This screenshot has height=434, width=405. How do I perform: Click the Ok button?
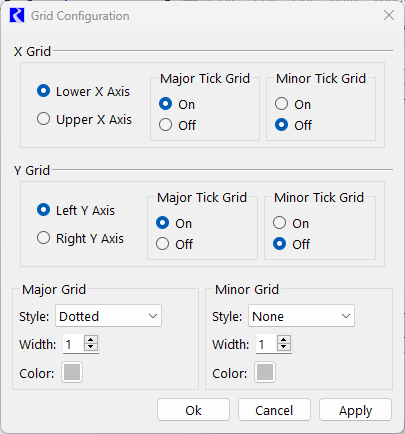click(193, 410)
